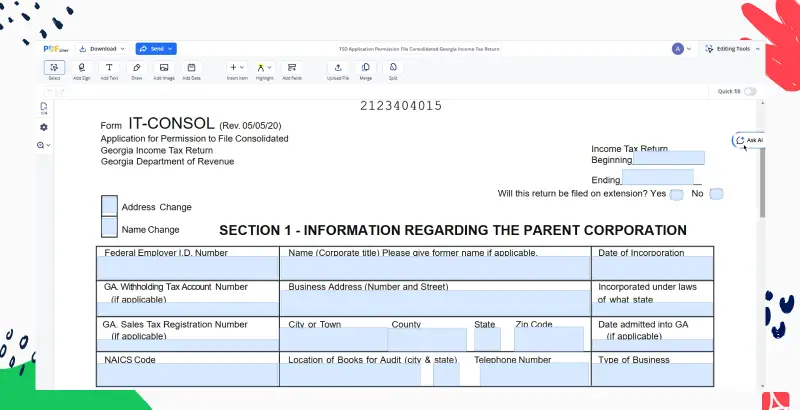The image size is (800, 410).
Task: Toggle the Quick fill switch
Action: click(x=750, y=91)
